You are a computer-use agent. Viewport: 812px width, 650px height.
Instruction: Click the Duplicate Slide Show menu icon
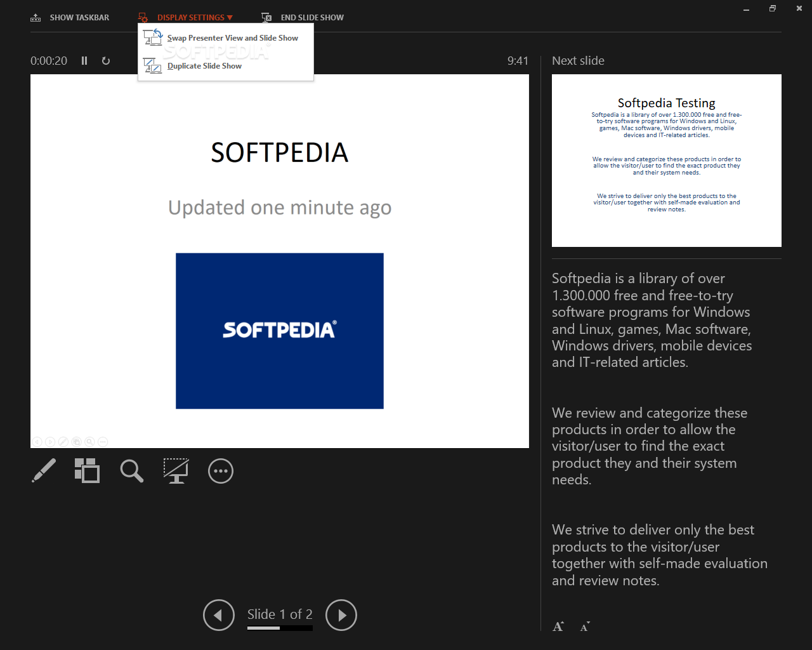click(153, 65)
